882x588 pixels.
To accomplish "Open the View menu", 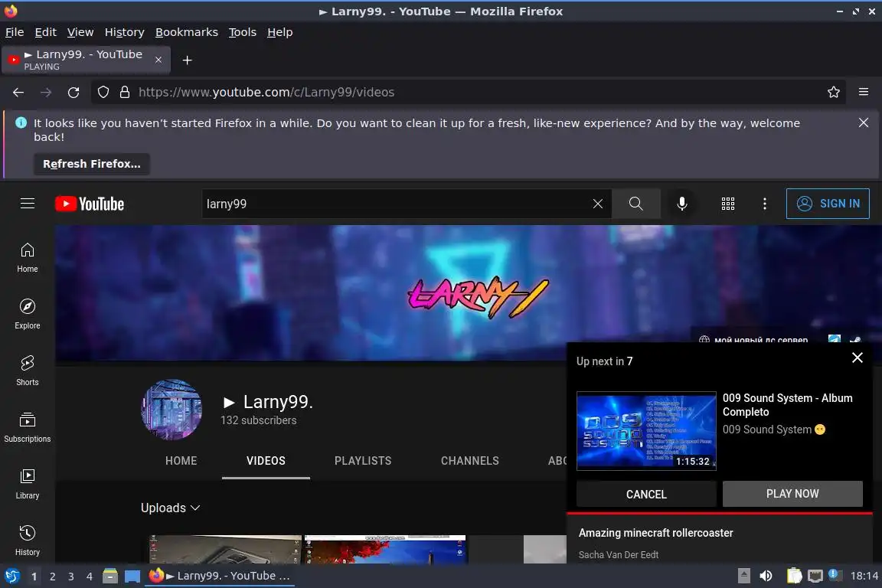I will (x=80, y=32).
